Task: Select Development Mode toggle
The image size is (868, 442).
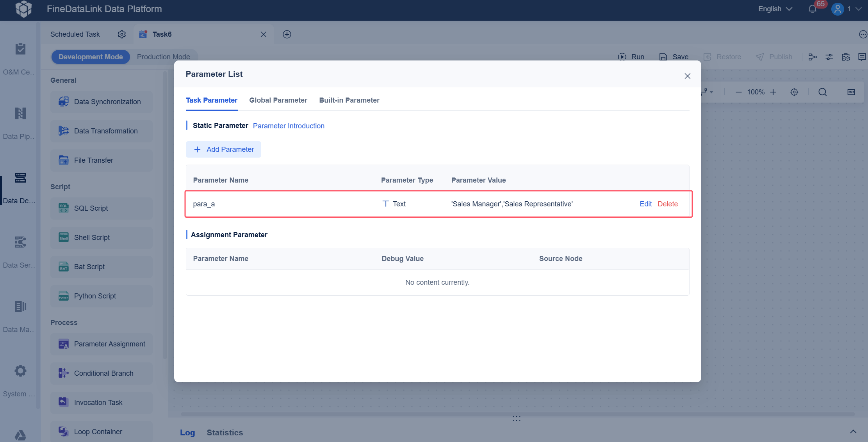Action: pyautogui.click(x=91, y=57)
